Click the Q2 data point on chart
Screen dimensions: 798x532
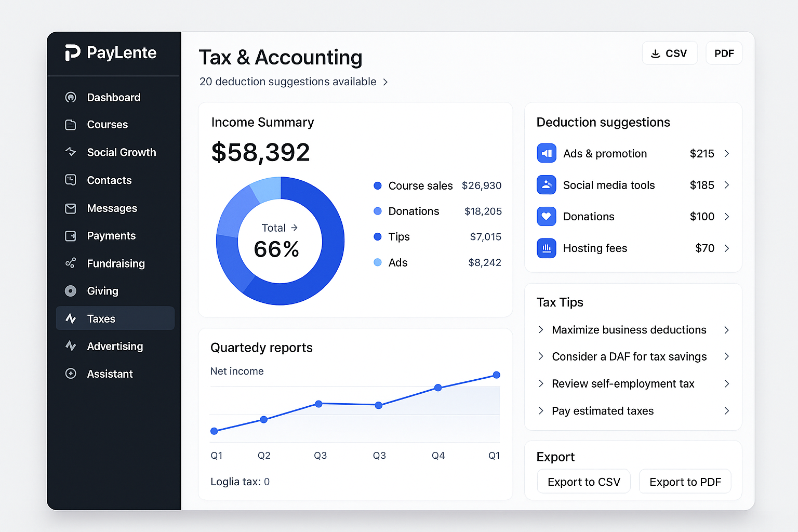coord(264,419)
